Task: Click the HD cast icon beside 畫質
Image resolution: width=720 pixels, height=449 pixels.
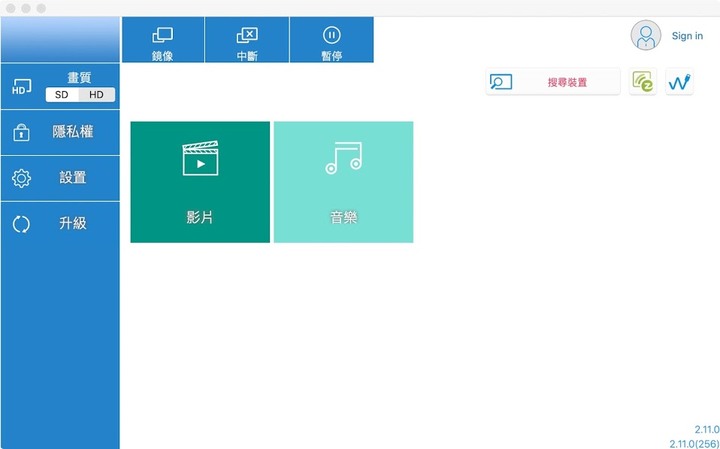Action: pos(22,86)
